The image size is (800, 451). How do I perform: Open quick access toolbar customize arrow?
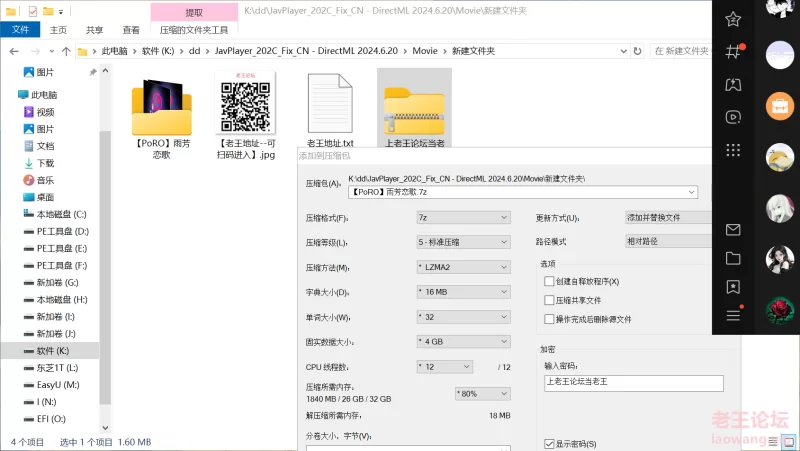(x=61, y=11)
